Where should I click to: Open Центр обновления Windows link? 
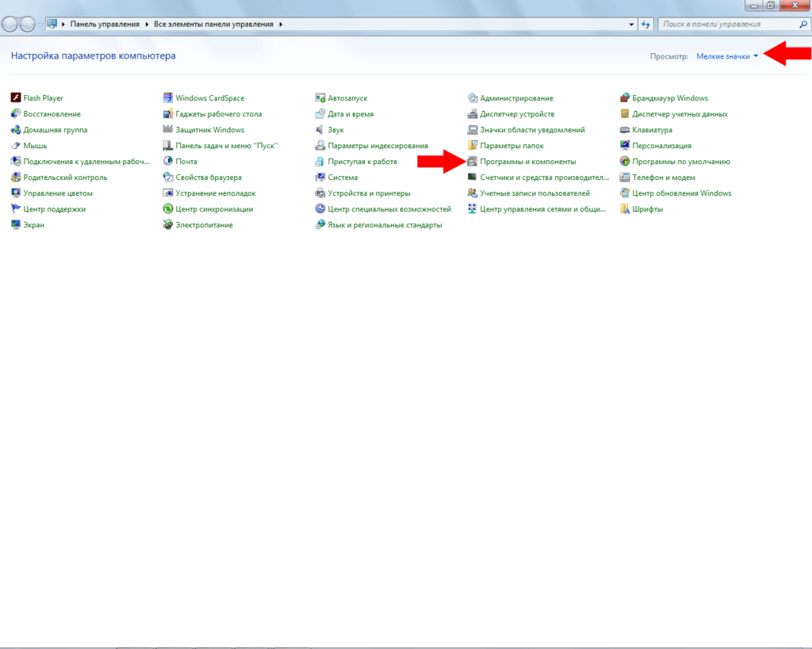(x=681, y=193)
